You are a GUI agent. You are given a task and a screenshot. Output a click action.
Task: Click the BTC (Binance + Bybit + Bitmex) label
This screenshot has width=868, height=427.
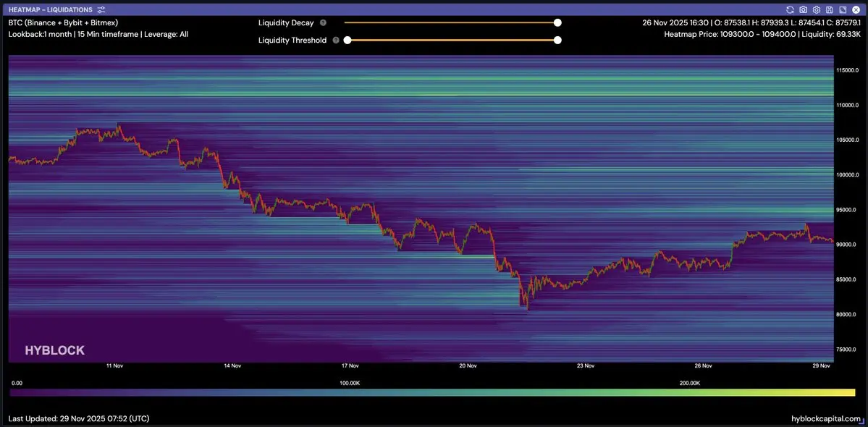(64, 23)
